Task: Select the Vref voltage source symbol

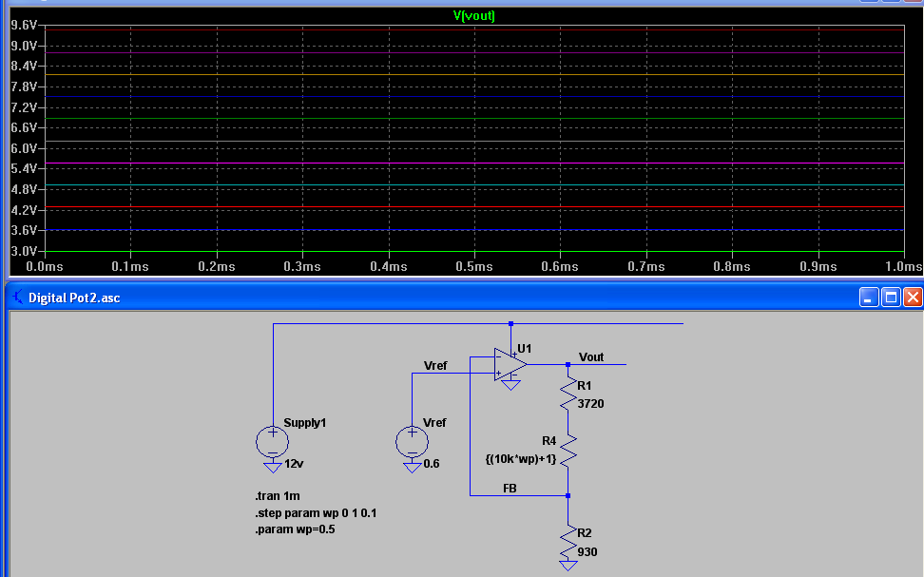Action: [x=412, y=442]
